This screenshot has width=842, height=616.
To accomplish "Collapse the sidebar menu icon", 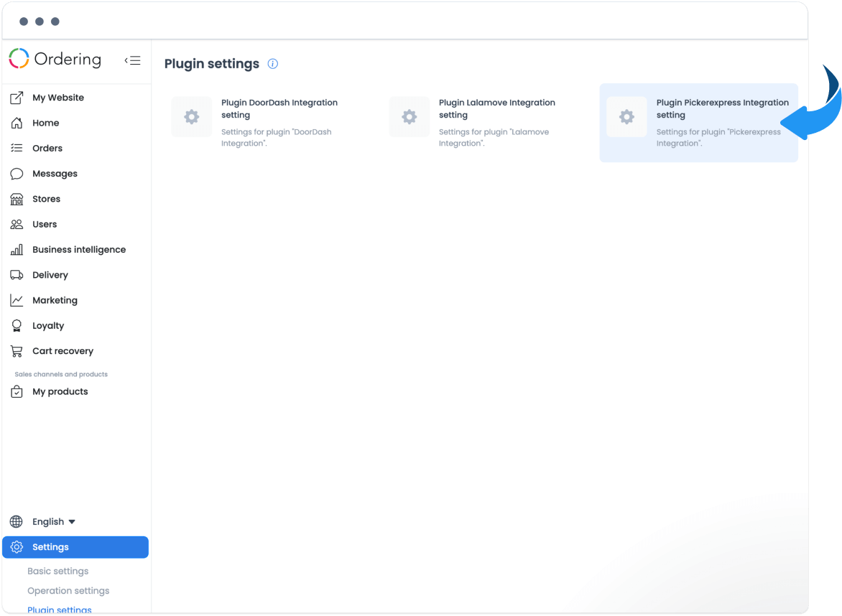I will (133, 60).
